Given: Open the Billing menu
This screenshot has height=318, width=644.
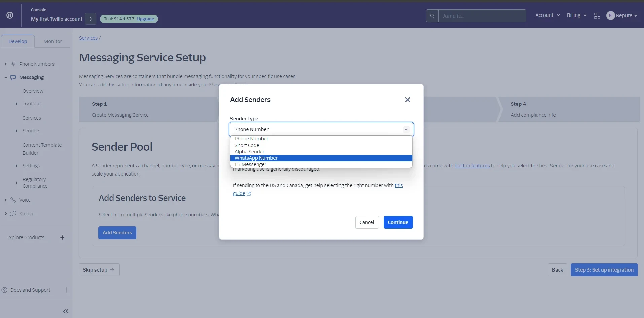Looking at the screenshot, I should click(577, 15).
